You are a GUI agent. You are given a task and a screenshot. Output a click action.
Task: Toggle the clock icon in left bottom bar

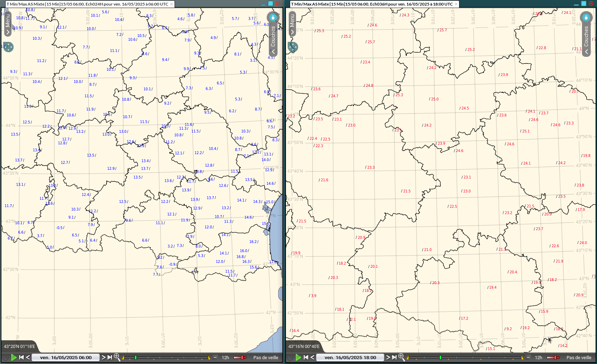point(6,357)
